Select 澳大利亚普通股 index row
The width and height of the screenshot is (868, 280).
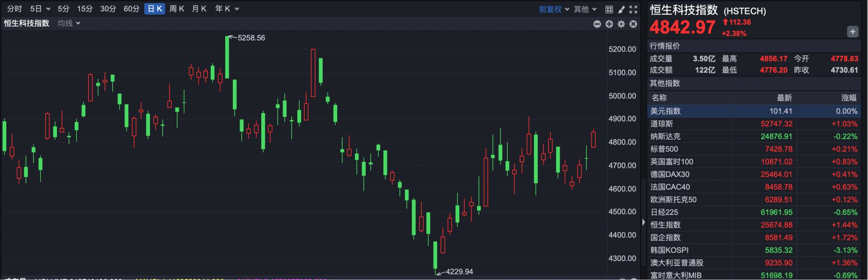tap(754, 263)
